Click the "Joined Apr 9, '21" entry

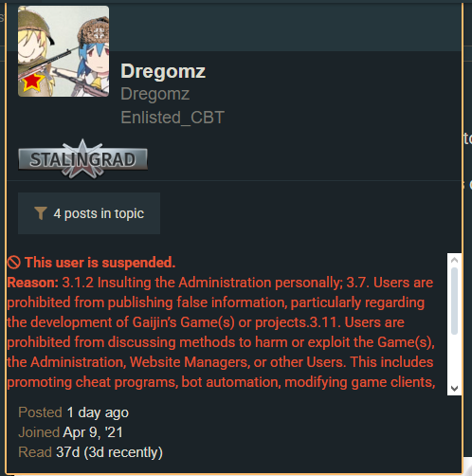pos(70,432)
